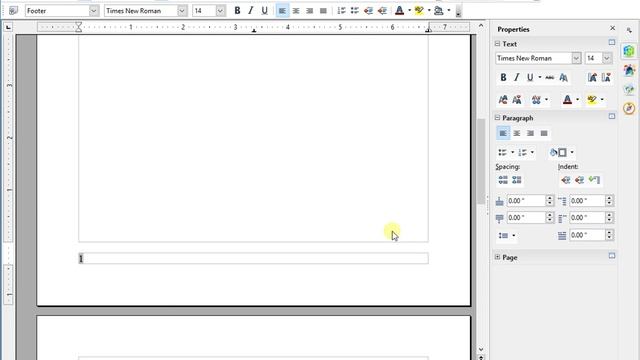Toggle numbering in sidebar Paragraph section
The image size is (640, 360).
[x=522, y=153]
